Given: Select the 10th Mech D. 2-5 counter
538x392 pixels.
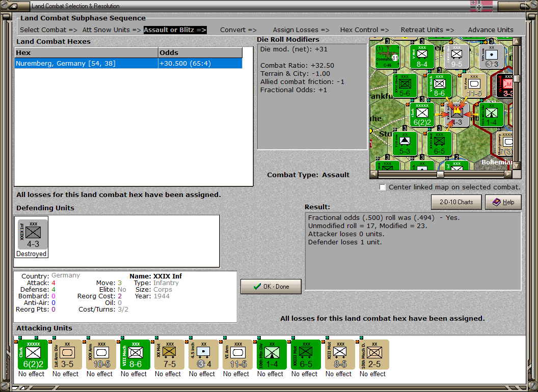Looking at the screenshot, I should pos(374,355).
